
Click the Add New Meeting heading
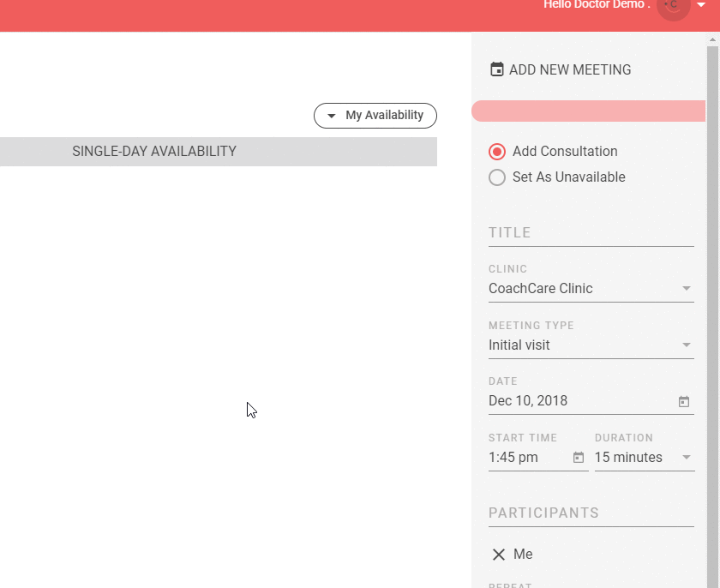570,70
